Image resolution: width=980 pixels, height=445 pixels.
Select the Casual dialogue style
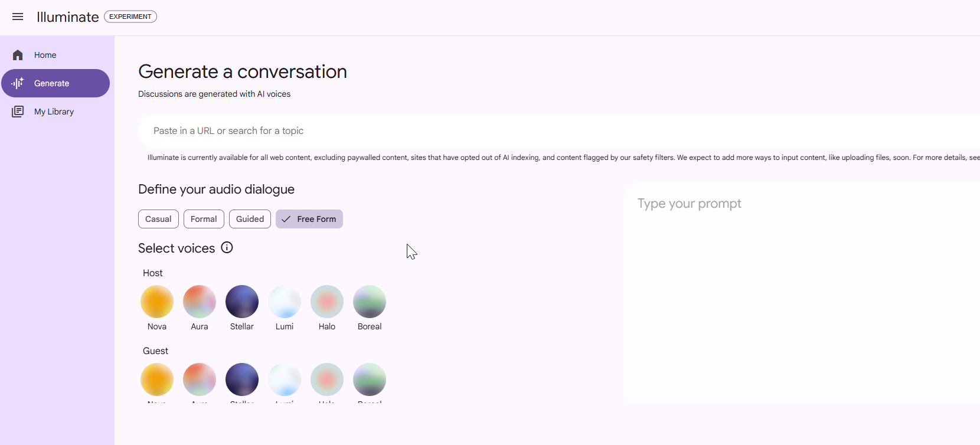point(158,219)
